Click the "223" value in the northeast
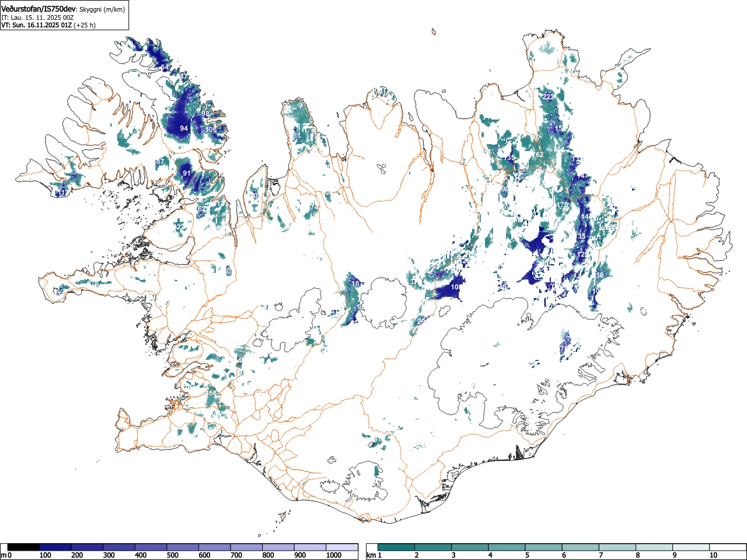The height and width of the screenshot is (560, 747). (548, 97)
